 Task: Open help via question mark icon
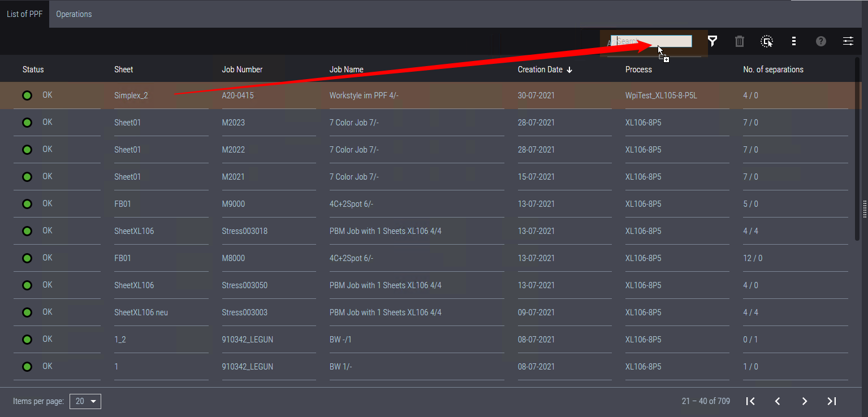coord(821,41)
